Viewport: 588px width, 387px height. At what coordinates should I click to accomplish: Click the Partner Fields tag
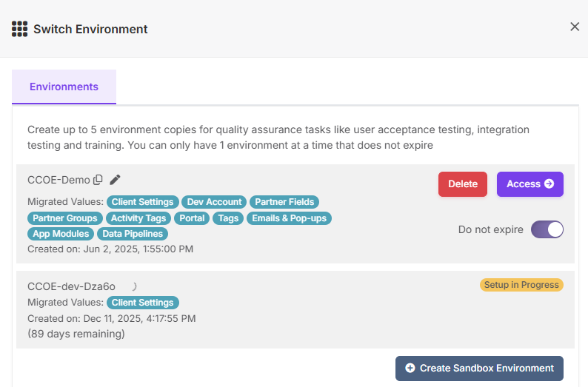point(284,202)
